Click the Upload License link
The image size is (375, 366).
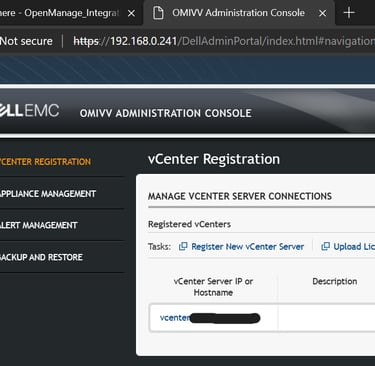click(x=354, y=247)
